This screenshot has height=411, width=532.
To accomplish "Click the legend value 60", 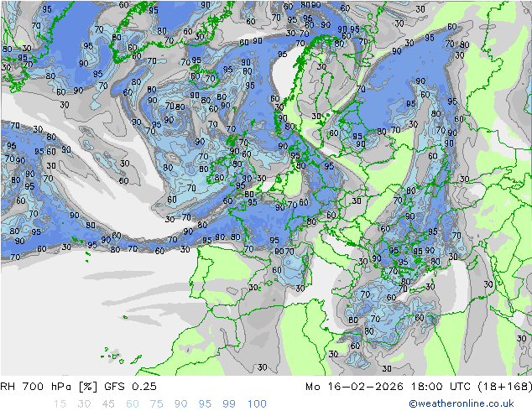I will click(x=133, y=403).
